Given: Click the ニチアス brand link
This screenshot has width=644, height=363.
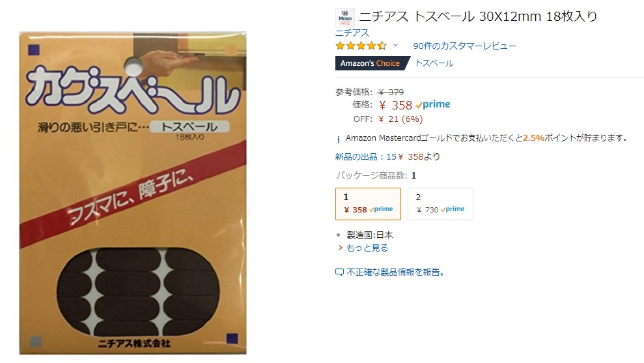Looking at the screenshot, I should pos(352,33).
